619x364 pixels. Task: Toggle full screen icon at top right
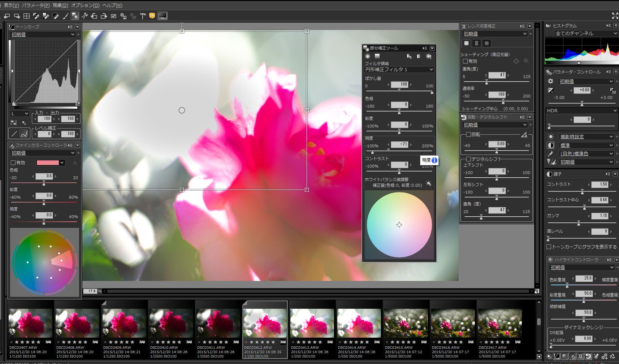[615, 16]
